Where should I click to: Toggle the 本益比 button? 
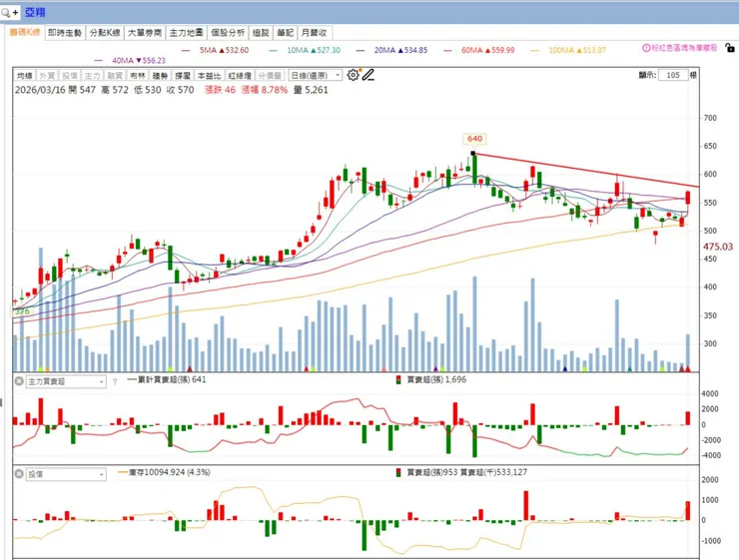(210, 75)
